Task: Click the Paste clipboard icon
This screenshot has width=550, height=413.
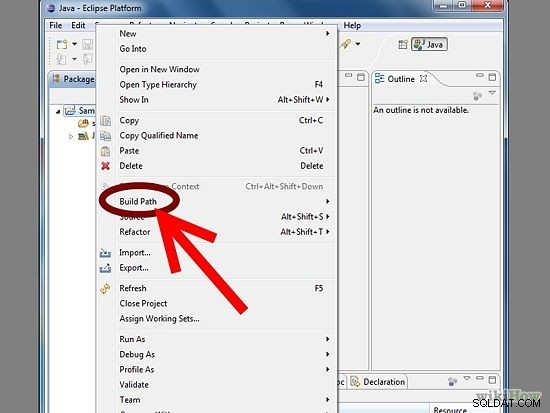Action: 105,151
